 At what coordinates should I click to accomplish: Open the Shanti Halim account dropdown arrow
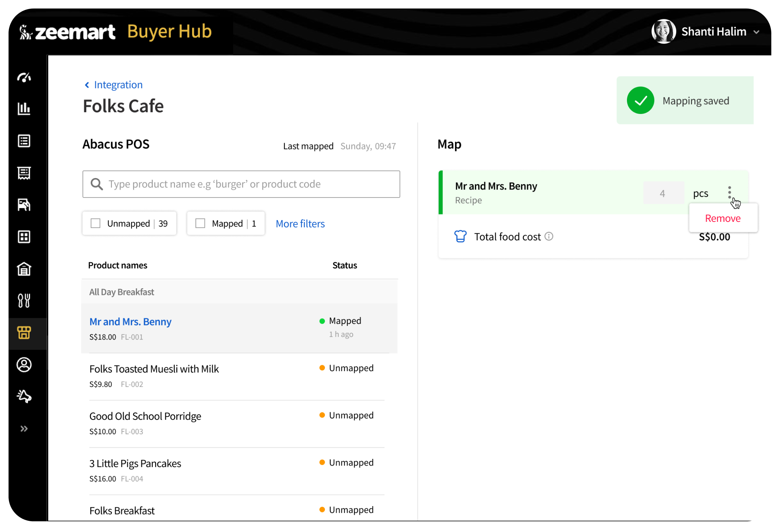coord(757,32)
